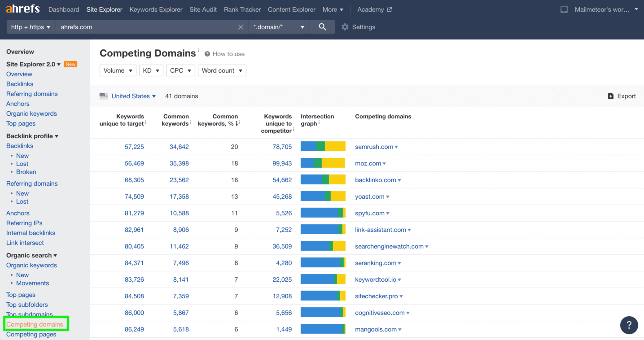Open Content Explorer
Screen dimensions: 644x340
tap(292, 9)
